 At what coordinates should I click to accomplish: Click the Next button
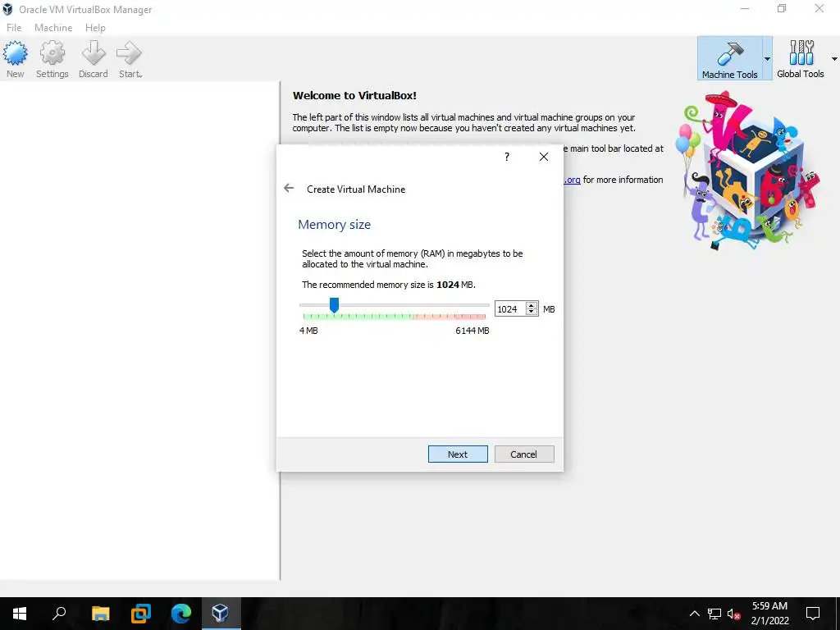pos(458,454)
